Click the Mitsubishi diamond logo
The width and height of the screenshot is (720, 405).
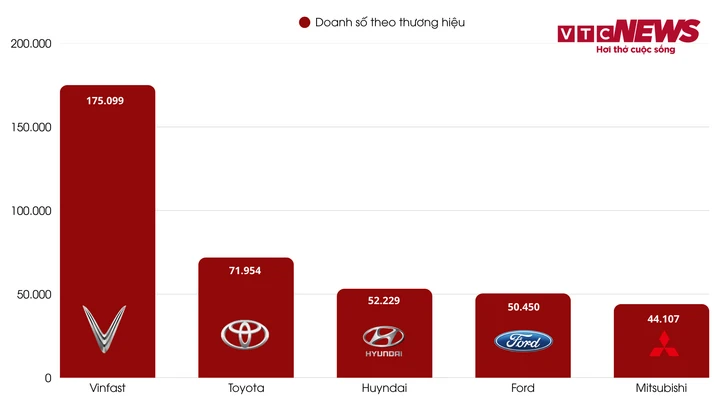[661, 343]
